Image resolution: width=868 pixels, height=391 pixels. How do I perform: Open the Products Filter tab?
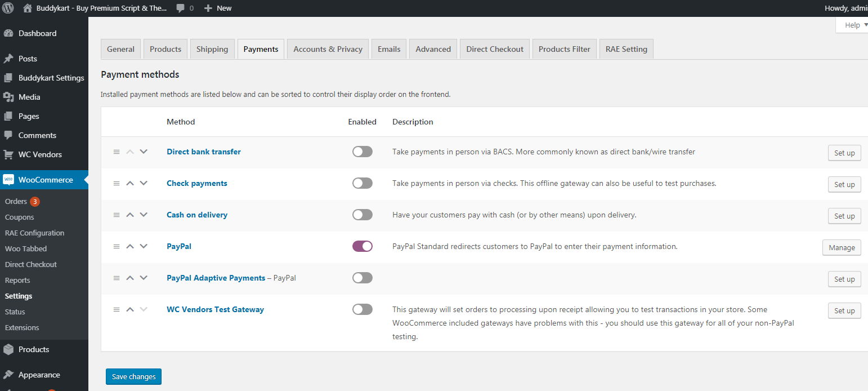(x=564, y=49)
